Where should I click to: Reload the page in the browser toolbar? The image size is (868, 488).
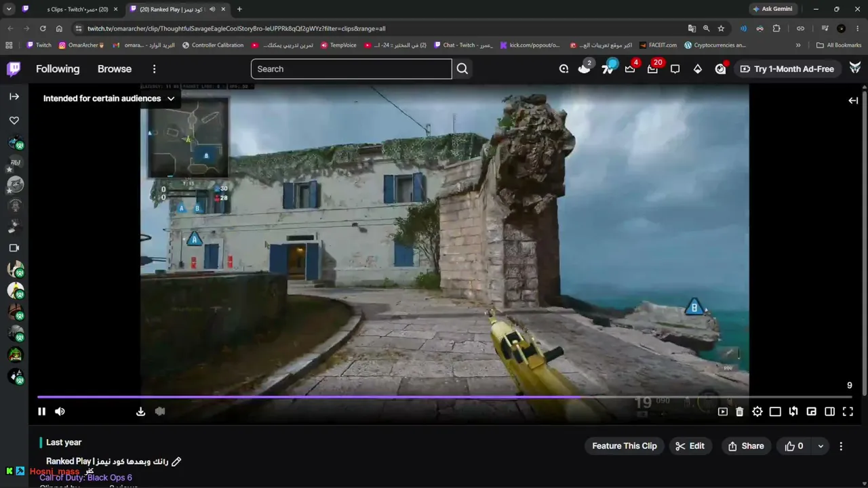tap(43, 28)
